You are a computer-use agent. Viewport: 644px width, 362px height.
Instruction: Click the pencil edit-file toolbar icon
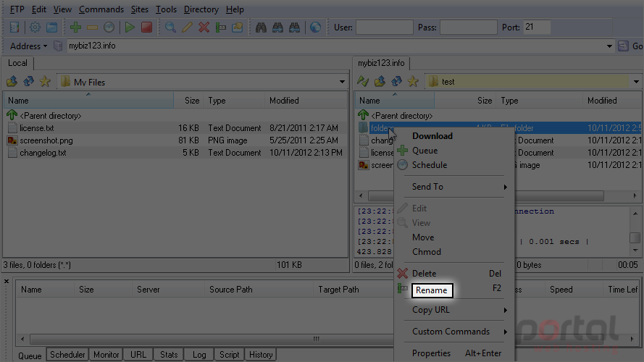188,28
